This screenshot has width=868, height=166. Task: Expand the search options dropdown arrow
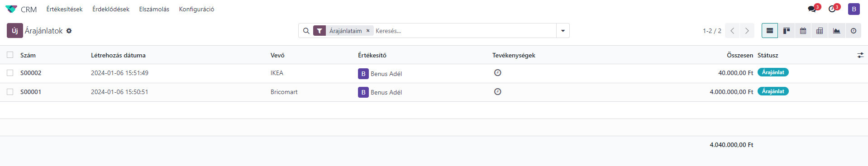pos(563,31)
